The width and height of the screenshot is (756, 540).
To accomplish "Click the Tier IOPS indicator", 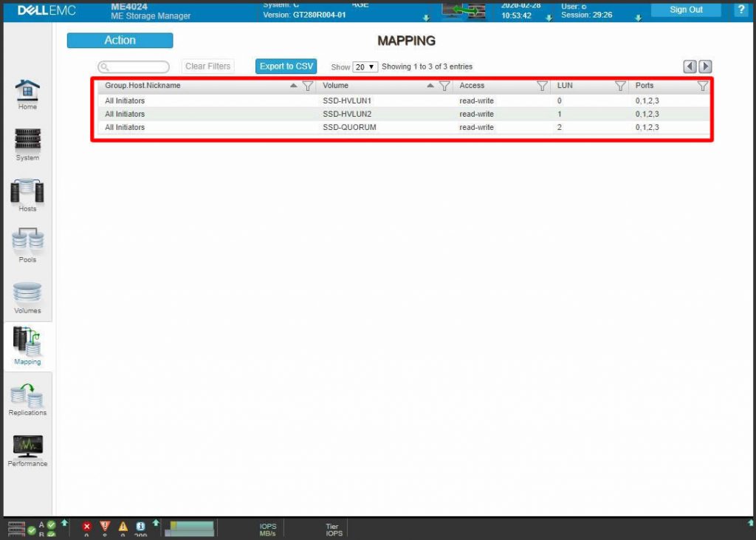I will click(334, 530).
